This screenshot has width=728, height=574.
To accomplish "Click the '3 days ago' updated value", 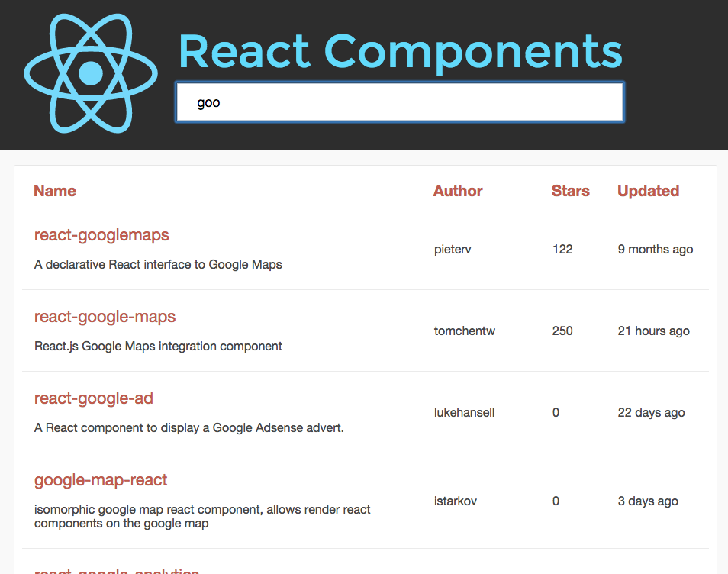I will [648, 501].
